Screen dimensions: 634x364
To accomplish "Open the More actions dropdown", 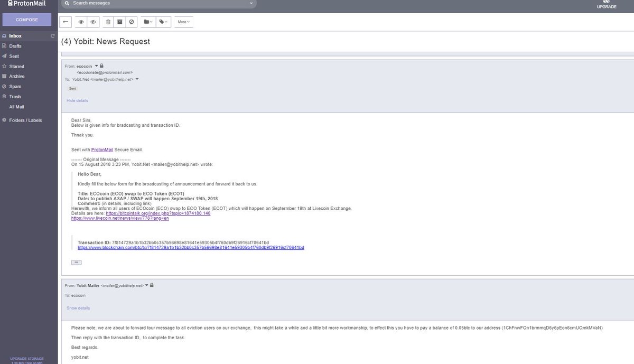I will point(183,22).
